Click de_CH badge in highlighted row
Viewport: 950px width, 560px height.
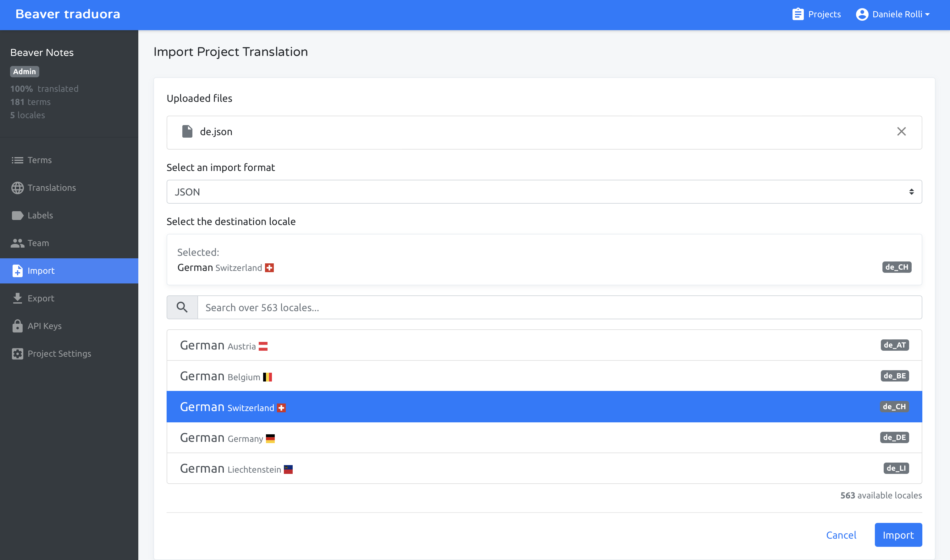895,406
